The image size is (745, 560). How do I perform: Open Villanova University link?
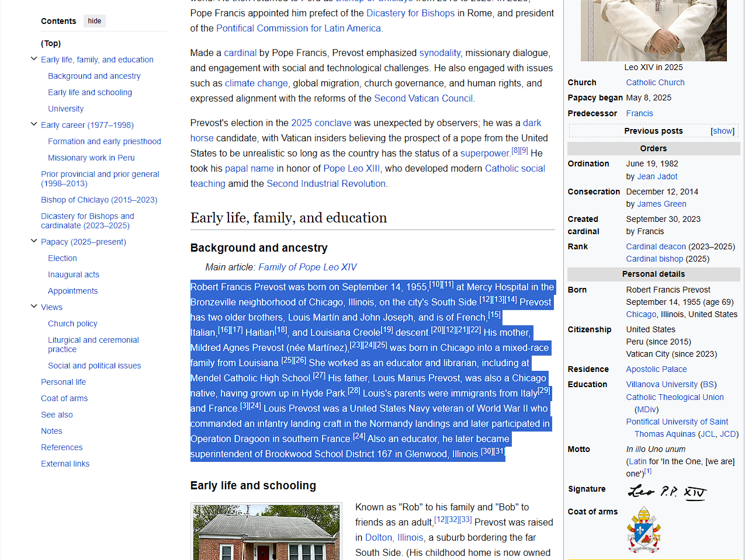661,384
